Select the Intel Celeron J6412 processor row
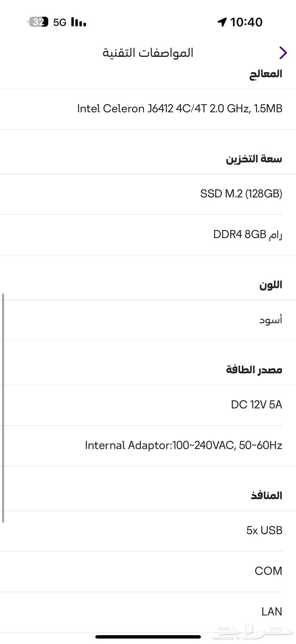Viewport: 296px width, 644px height. coord(179,109)
